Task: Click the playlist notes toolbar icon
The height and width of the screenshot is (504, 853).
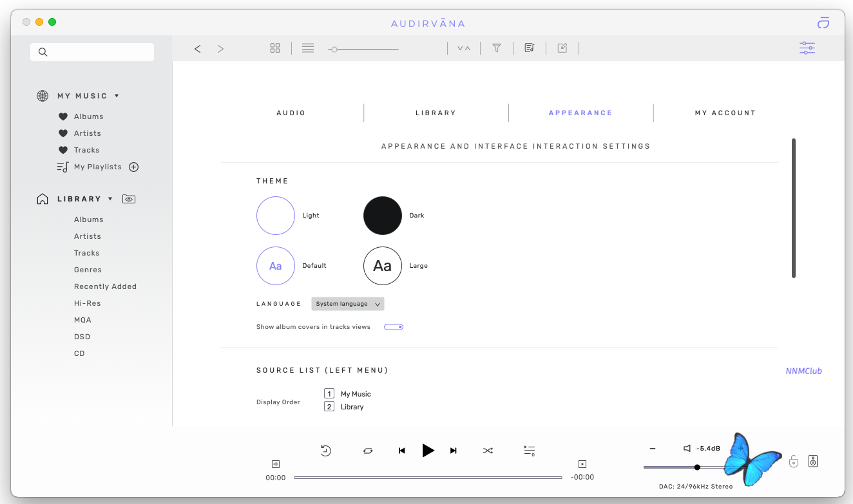Action: (530, 48)
